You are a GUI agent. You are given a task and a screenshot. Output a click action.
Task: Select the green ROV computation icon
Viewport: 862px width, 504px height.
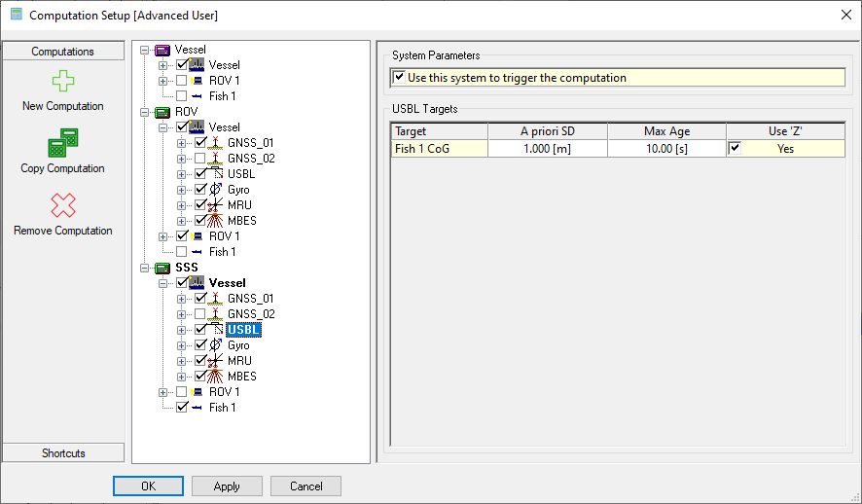[x=162, y=112]
